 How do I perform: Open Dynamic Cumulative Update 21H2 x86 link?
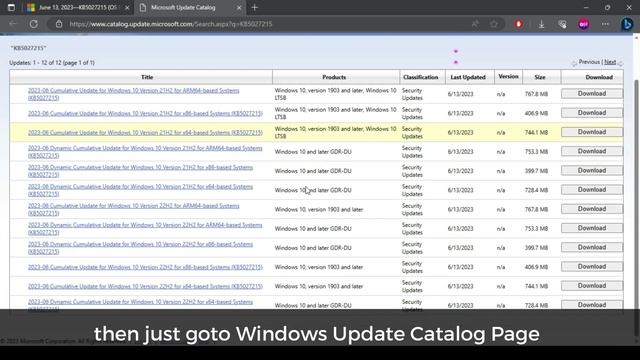click(140, 171)
